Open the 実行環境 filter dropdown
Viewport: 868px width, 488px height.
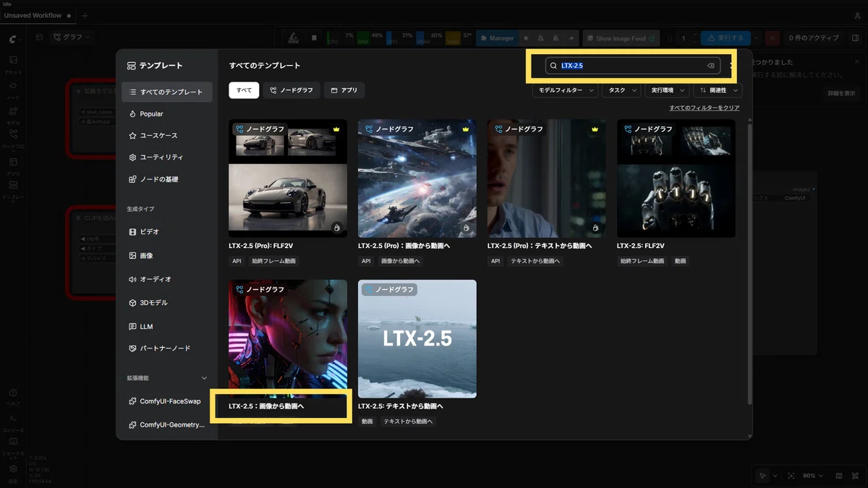pyautogui.click(x=667, y=90)
